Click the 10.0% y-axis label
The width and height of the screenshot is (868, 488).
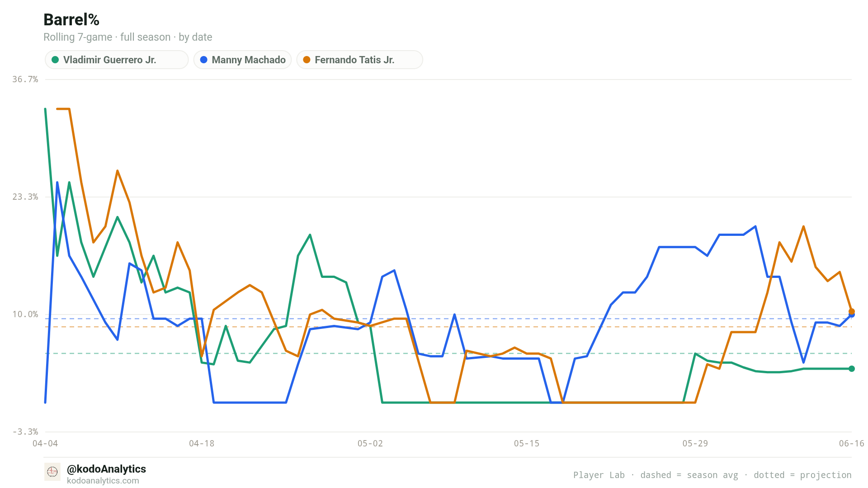coord(25,314)
